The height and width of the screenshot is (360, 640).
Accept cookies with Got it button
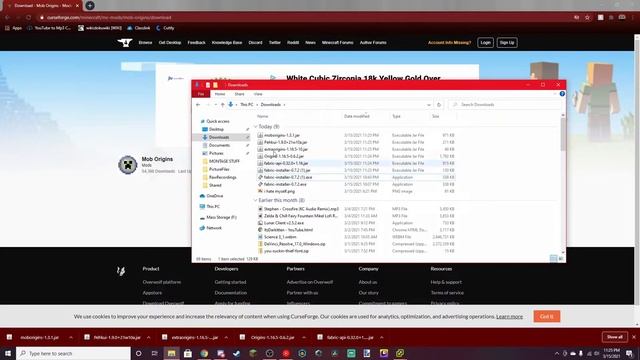click(x=547, y=317)
